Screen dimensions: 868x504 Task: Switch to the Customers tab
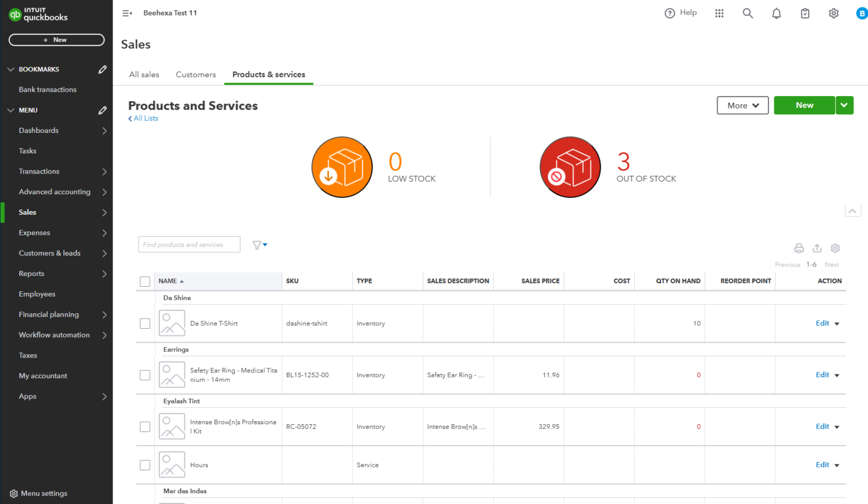(196, 74)
